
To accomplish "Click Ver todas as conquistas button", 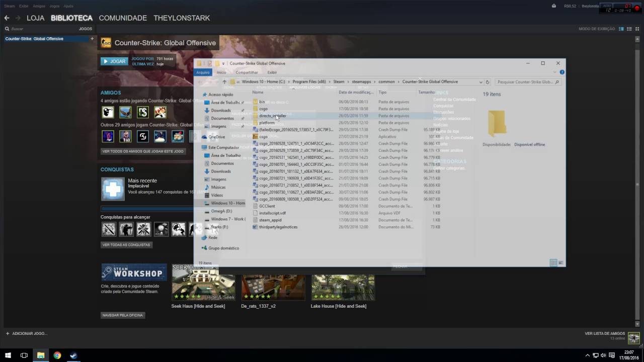I will (126, 245).
